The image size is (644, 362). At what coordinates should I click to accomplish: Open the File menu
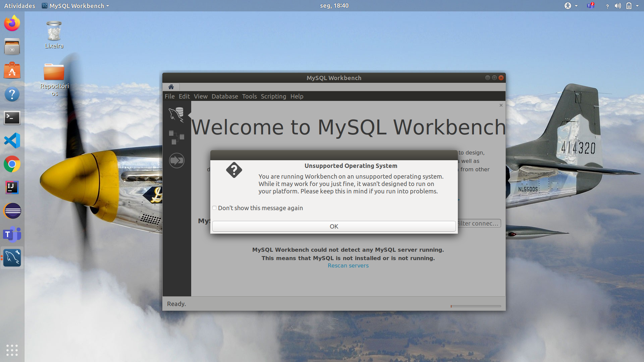(x=170, y=96)
